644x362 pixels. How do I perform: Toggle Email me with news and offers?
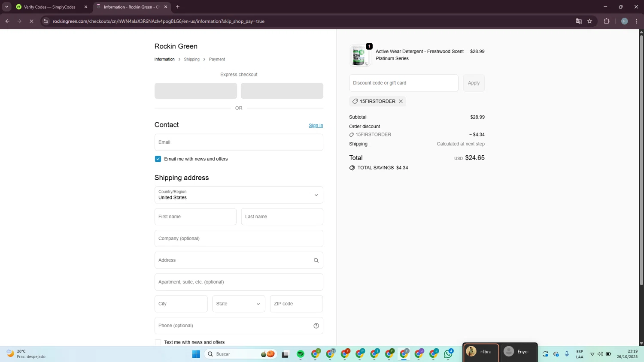(158, 159)
